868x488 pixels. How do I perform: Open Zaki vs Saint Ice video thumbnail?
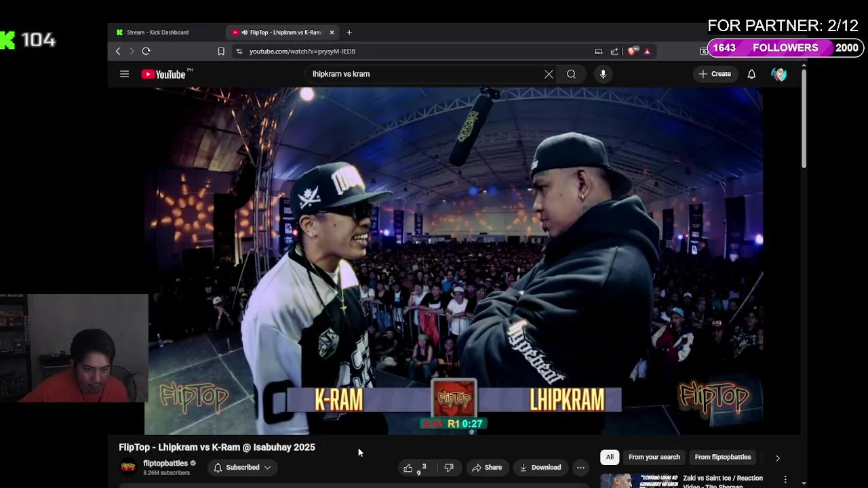pyautogui.click(x=639, y=481)
